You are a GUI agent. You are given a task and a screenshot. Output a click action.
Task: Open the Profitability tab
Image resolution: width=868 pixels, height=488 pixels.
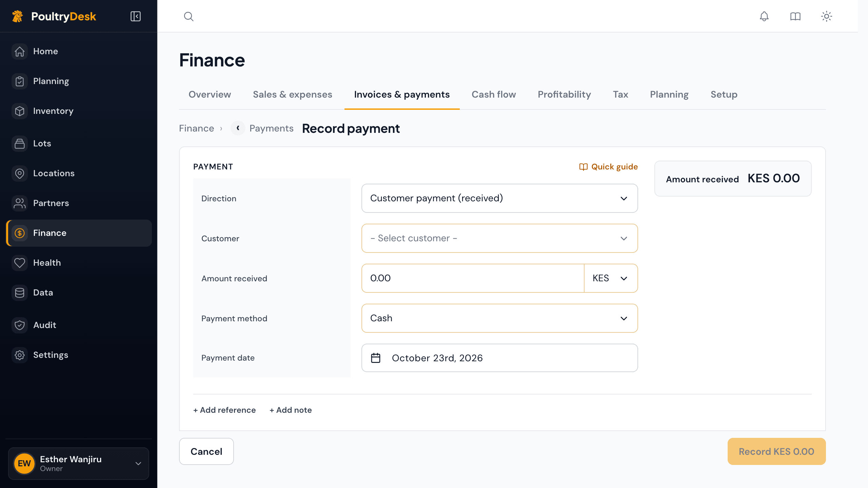click(564, 95)
